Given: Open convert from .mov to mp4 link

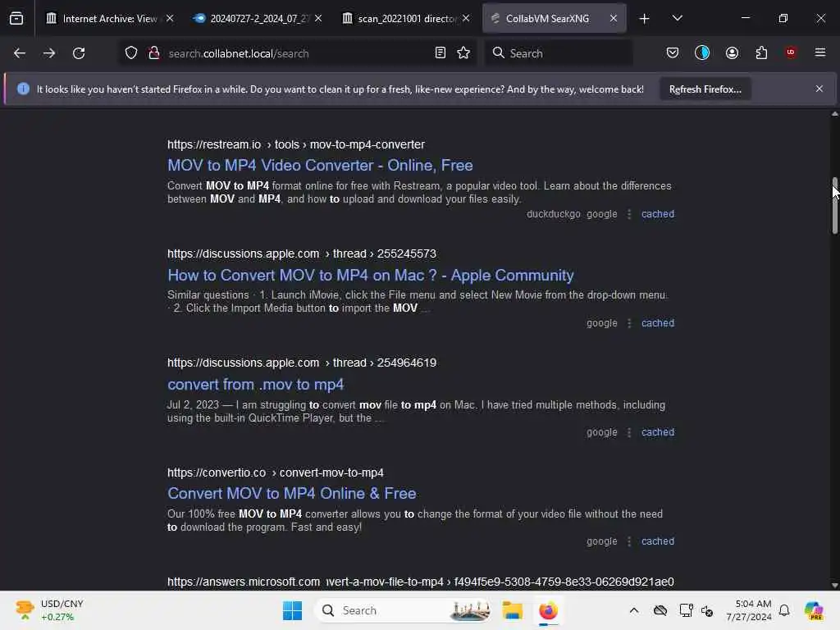Looking at the screenshot, I should click(256, 385).
